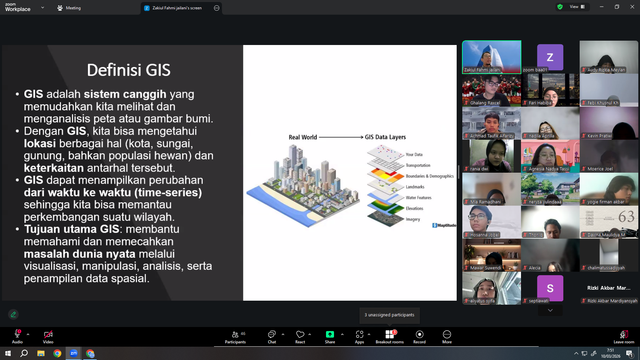Click the 3 unassigned participants tooltip
This screenshot has height=360, width=640.
tap(389, 315)
